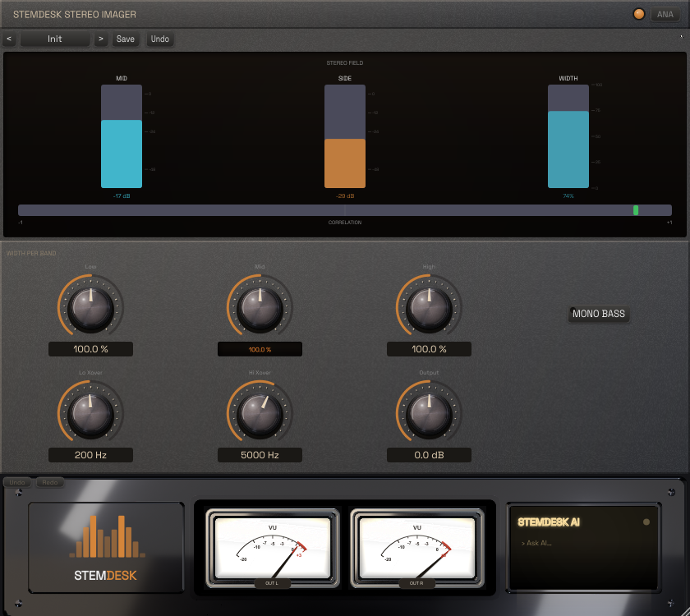This screenshot has width=690, height=616.
Task: Click the STEMDESK AI panel title
Action: point(549,522)
